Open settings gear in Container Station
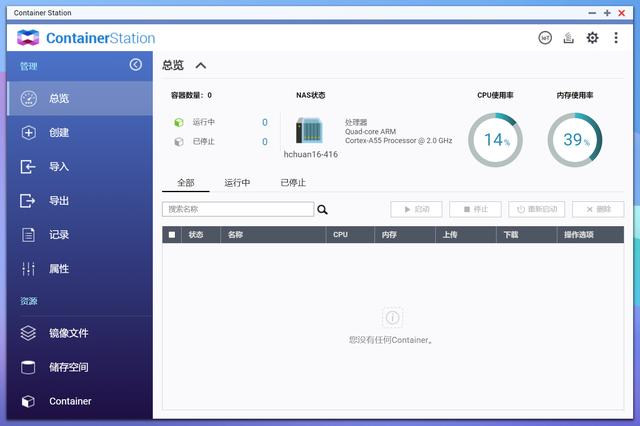Image resolution: width=640 pixels, height=426 pixels. click(592, 38)
